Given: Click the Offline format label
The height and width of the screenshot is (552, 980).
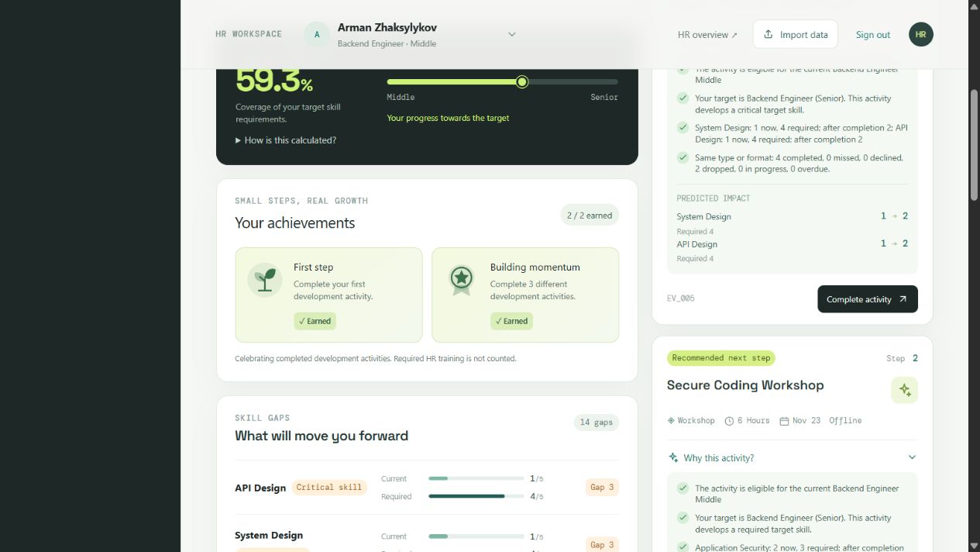Looking at the screenshot, I should (845, 420).
